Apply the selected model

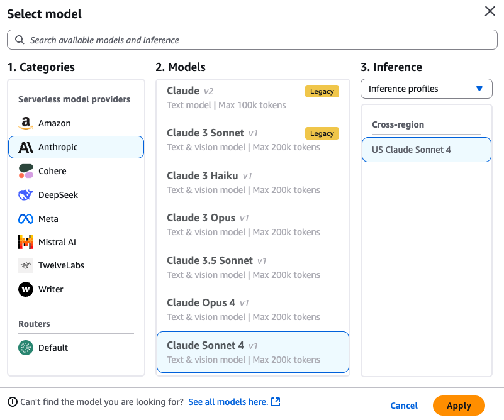459,406
